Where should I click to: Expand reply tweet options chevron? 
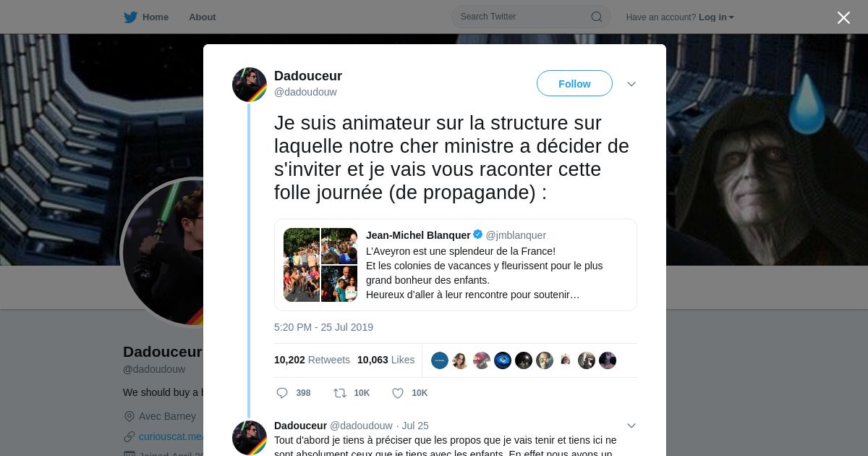point(631,426)
